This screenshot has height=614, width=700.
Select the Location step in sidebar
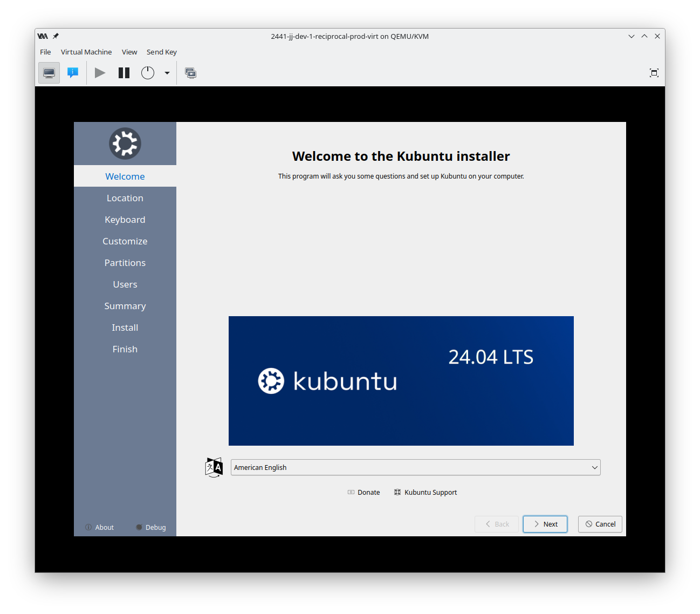click(x=125, y=198)
